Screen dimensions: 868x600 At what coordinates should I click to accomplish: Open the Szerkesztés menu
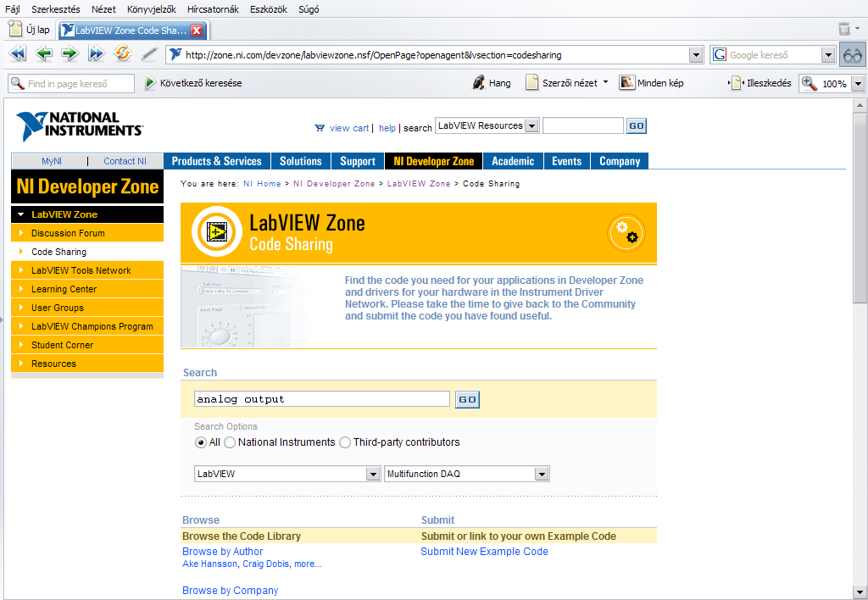pyautogui.click(x=55, y=8)
